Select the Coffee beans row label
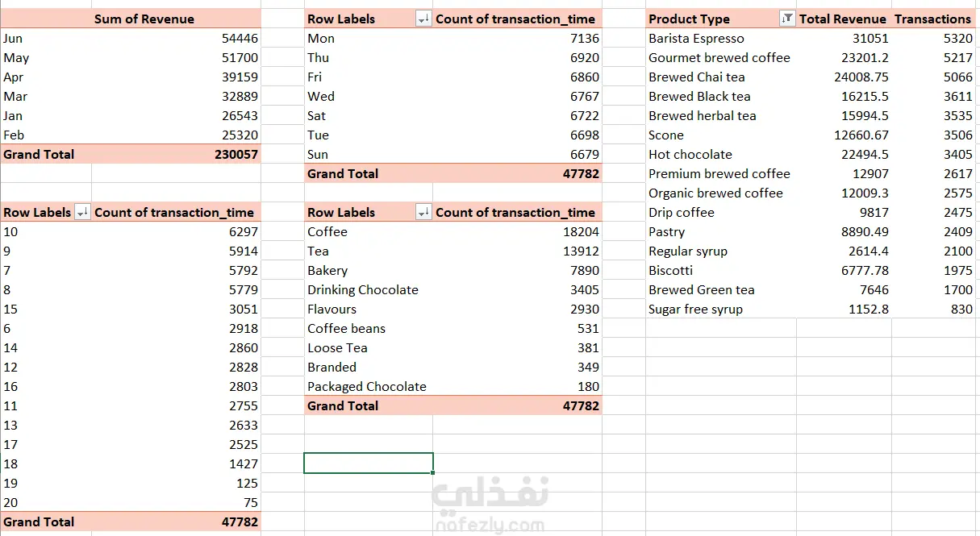 [346, 329]
